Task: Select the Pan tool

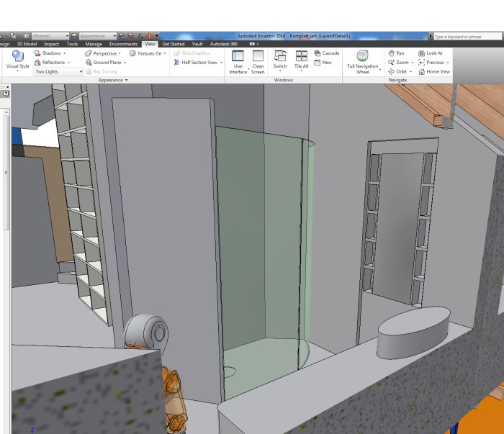Action: click(x=396, y=53)
